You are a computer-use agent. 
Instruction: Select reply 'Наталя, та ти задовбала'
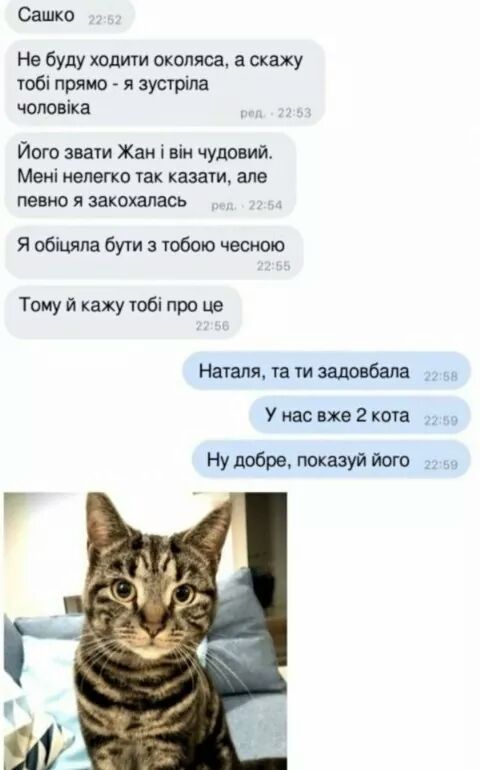coord(327,371)
